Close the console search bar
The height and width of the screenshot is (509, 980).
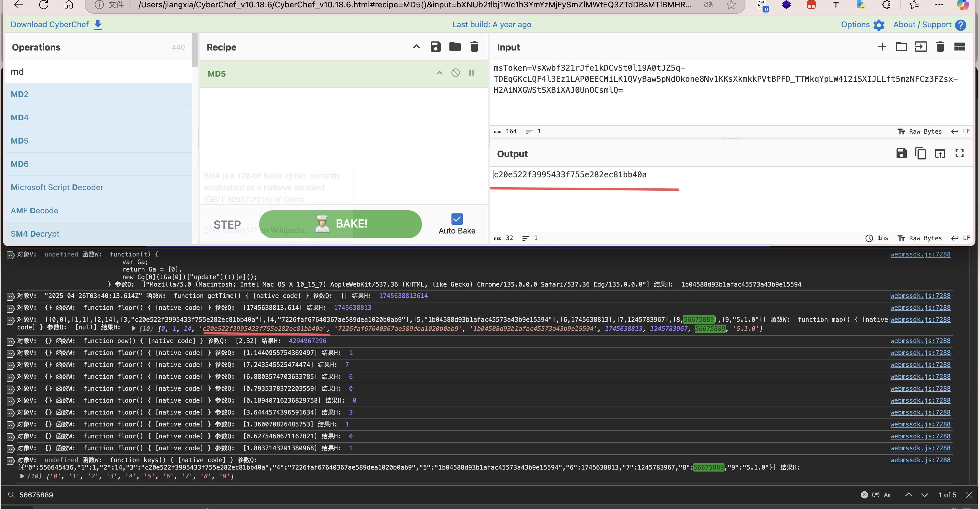(969, 495)
